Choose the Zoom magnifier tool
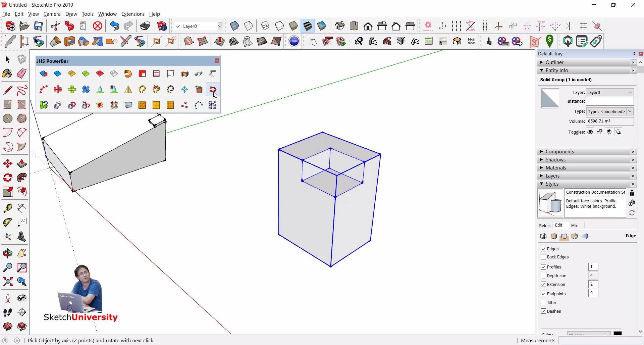The width and height of the screenshot is (644, 345). click(x=8, y=267)
